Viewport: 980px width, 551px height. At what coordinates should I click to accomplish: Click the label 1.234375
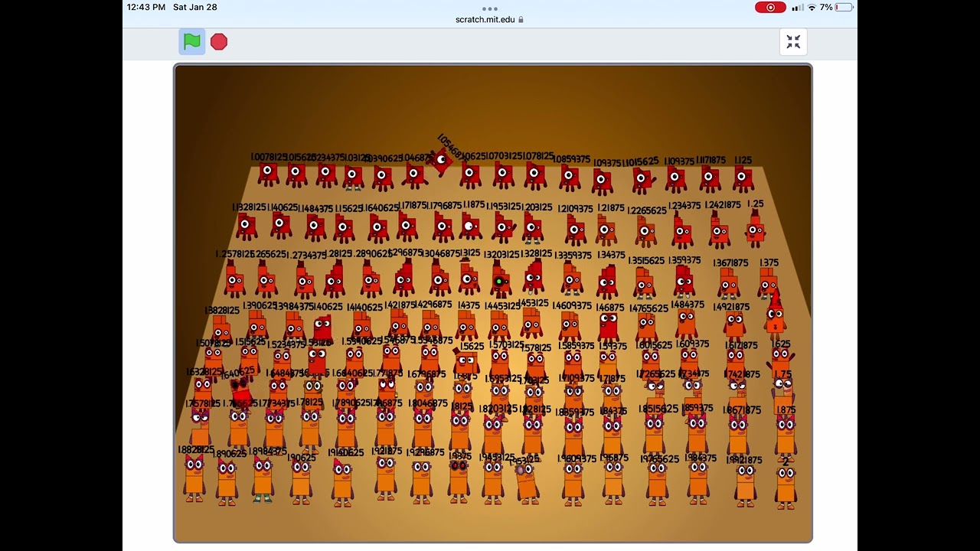click(x=684, y=205)
